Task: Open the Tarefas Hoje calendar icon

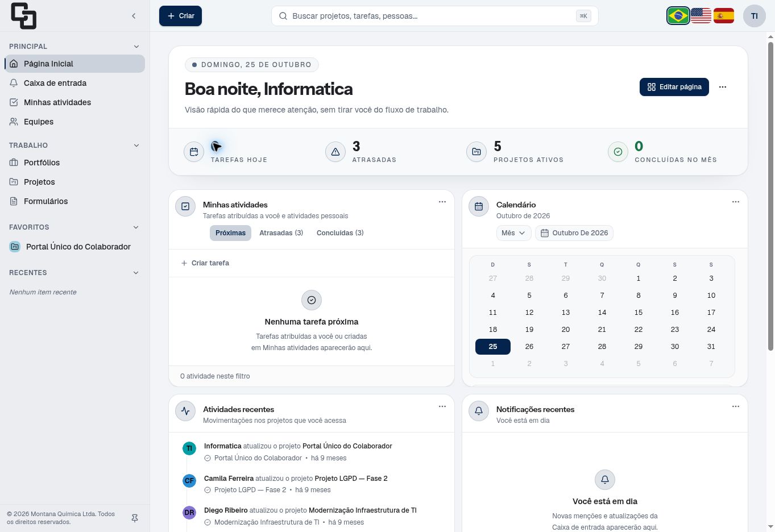Action: [x=194, y=152]
